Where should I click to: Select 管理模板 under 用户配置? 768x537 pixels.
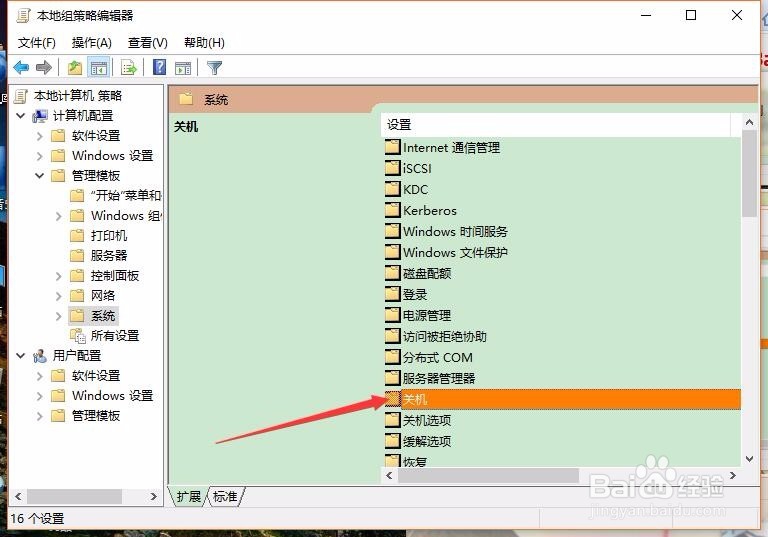[96, 416]
